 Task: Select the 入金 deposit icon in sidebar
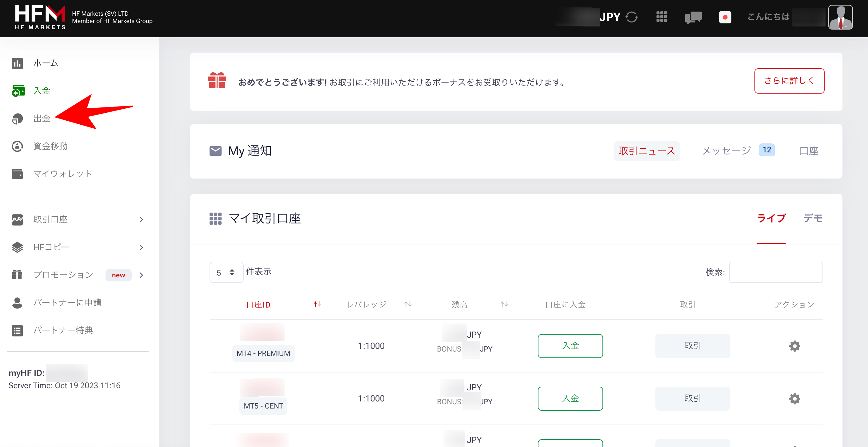(x=18, y=91)
